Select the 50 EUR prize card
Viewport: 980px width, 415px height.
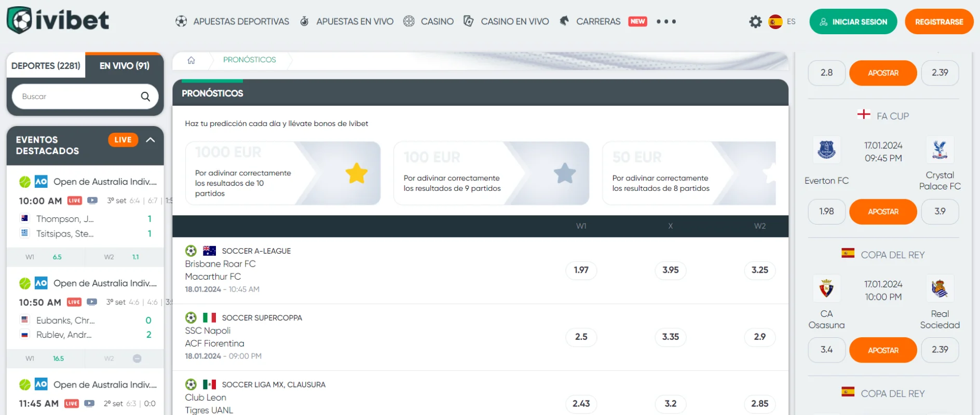click(x=689, y=173)
